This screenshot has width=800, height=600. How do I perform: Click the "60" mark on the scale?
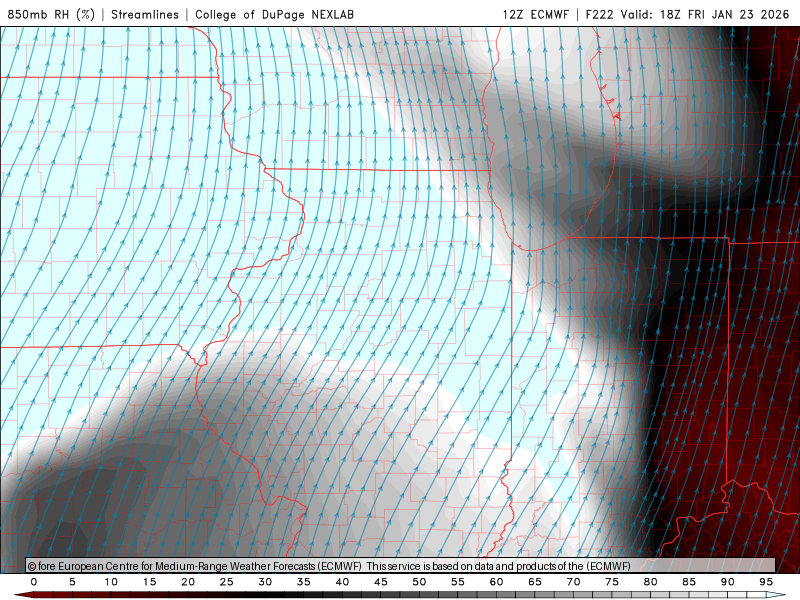496,582
